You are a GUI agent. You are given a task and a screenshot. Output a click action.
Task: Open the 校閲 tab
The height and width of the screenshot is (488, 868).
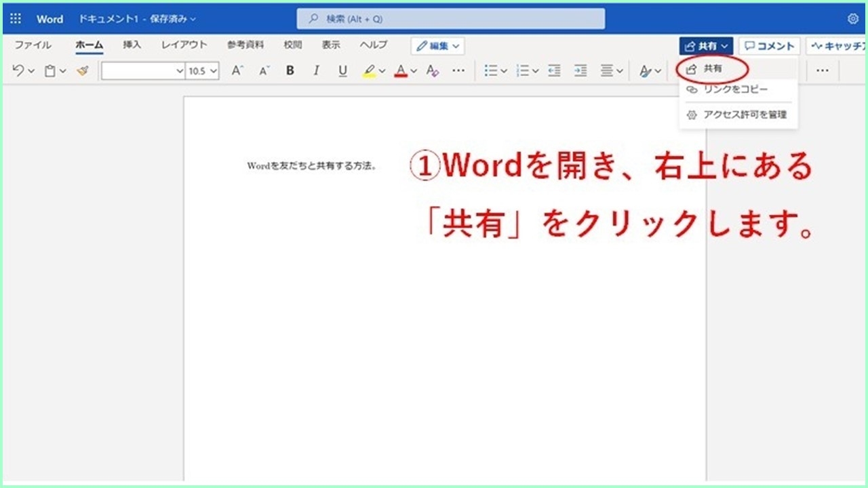coord(293,45)
